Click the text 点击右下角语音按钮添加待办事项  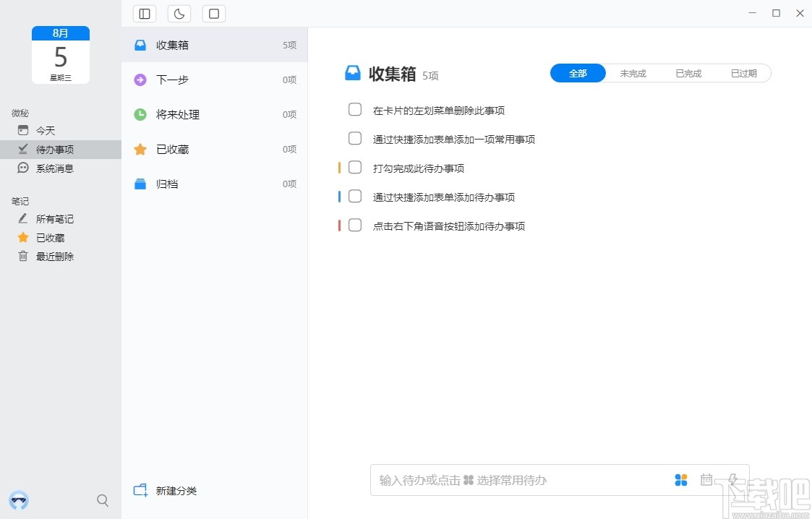(x=449, y=227)
